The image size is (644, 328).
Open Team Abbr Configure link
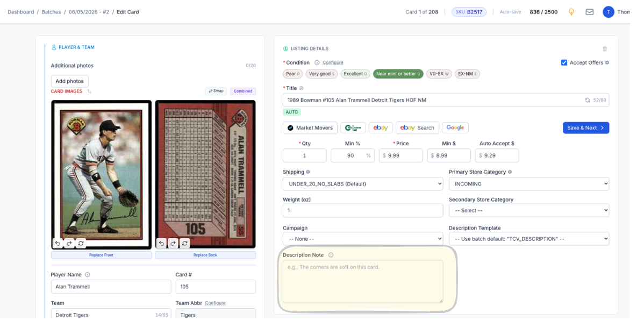click(215, 303)
